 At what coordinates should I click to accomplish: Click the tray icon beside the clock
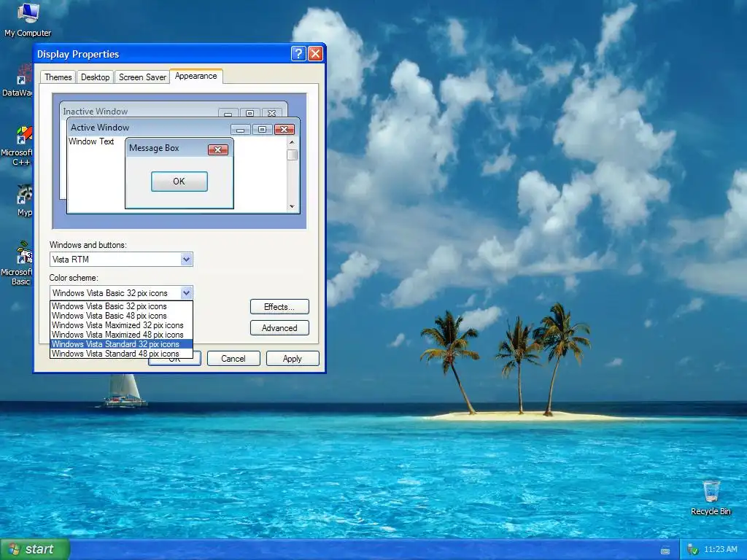693,550
